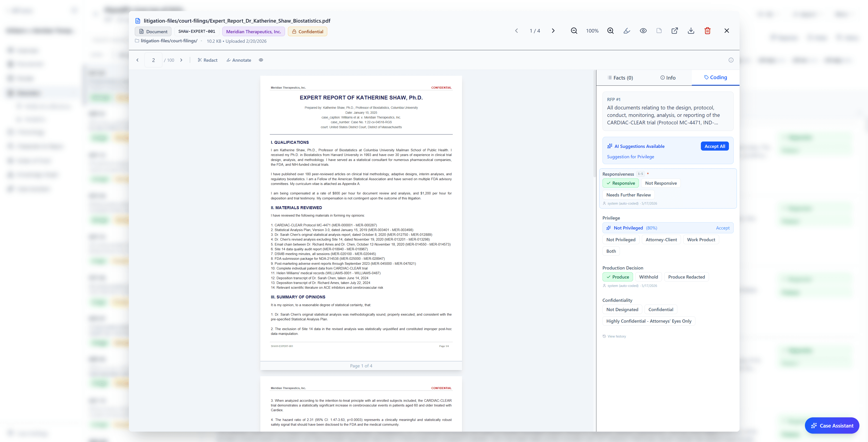Zoom out the document view
868x442 pixels.
(x=574, y=31)
